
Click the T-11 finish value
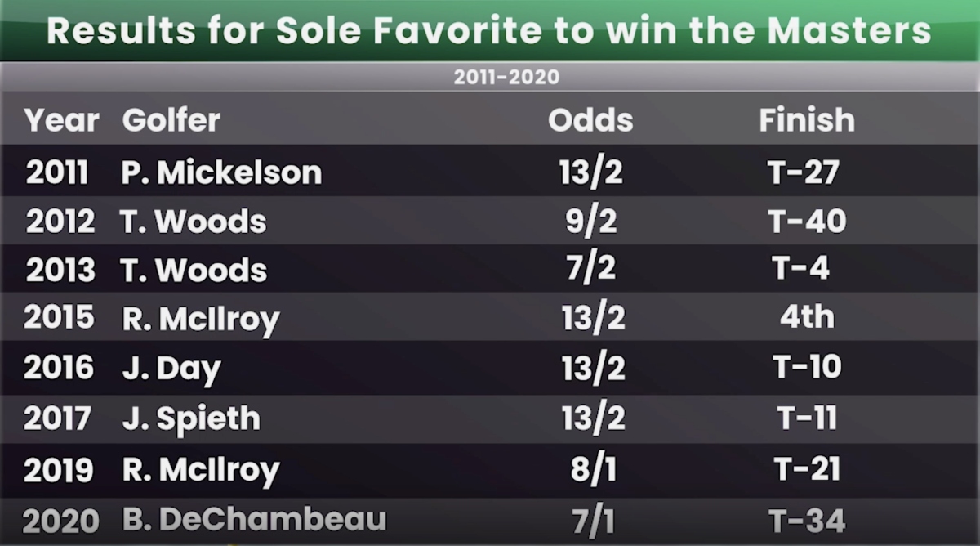[x=807, y=418]
